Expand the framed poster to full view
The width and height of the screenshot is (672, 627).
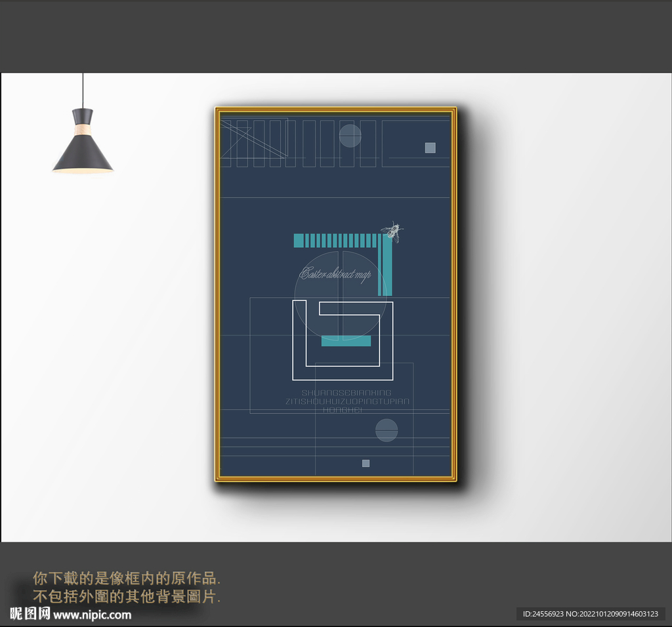336,295
